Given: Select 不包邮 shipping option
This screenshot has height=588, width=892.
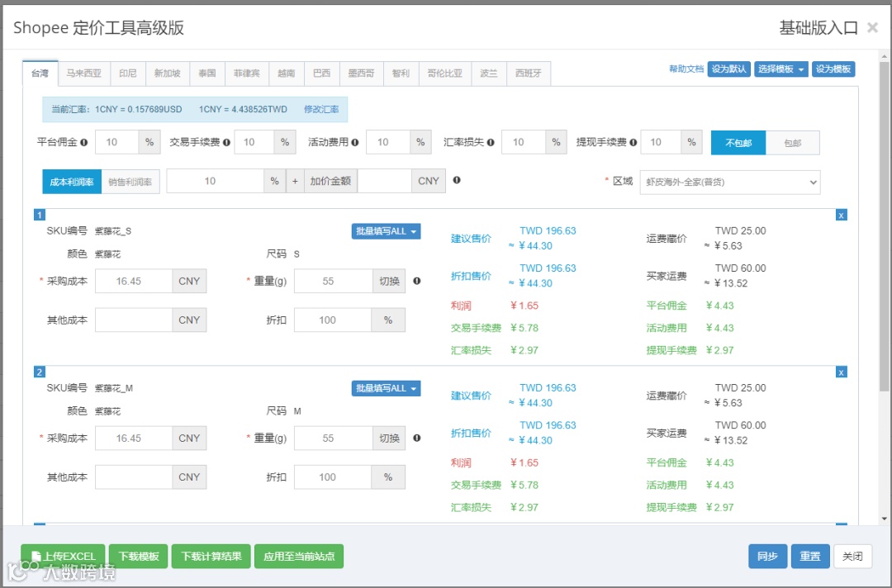Looking at the screenshot, I should pyautogui.click(x=738, y=143).
